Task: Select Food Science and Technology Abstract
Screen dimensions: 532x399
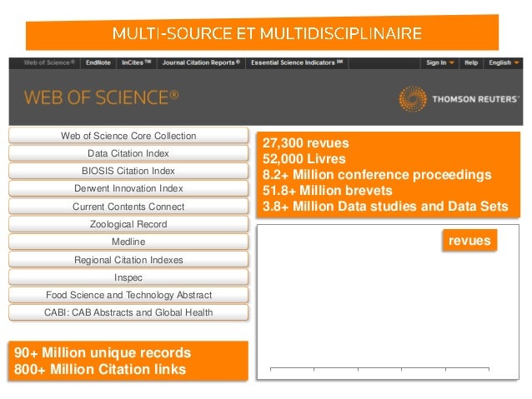Action: tap(128, 295)
